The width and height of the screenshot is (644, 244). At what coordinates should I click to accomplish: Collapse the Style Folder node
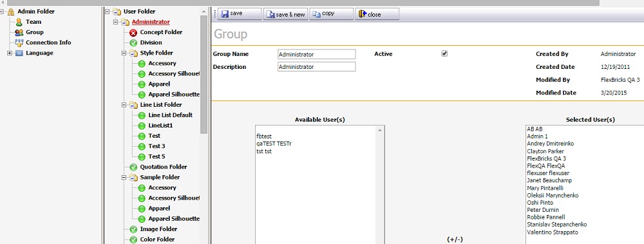[x=124, y=53]
